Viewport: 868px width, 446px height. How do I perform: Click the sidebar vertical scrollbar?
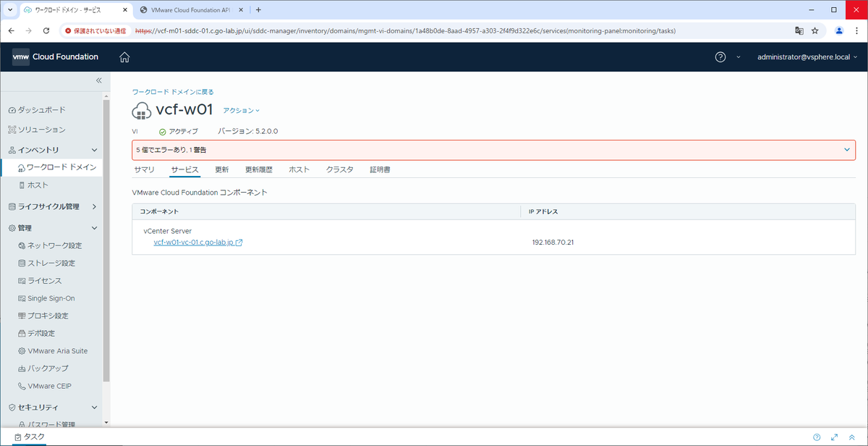pos(106,240)
